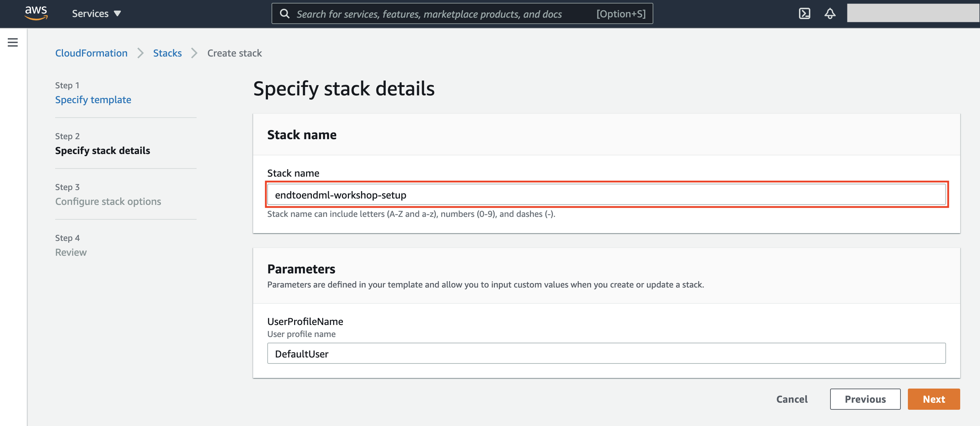Click into the UserProfileName field

click(606, 354)
